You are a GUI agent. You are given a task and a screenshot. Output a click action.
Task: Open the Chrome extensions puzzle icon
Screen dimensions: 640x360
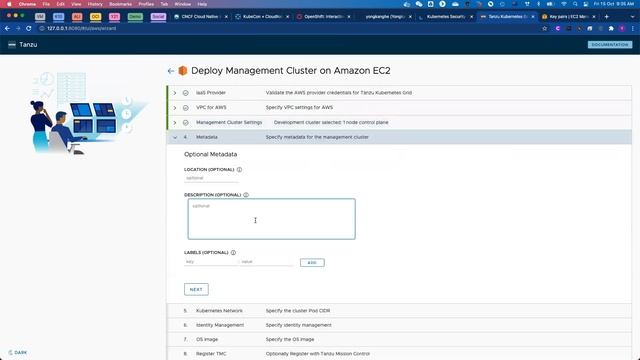tap(611, 28)
